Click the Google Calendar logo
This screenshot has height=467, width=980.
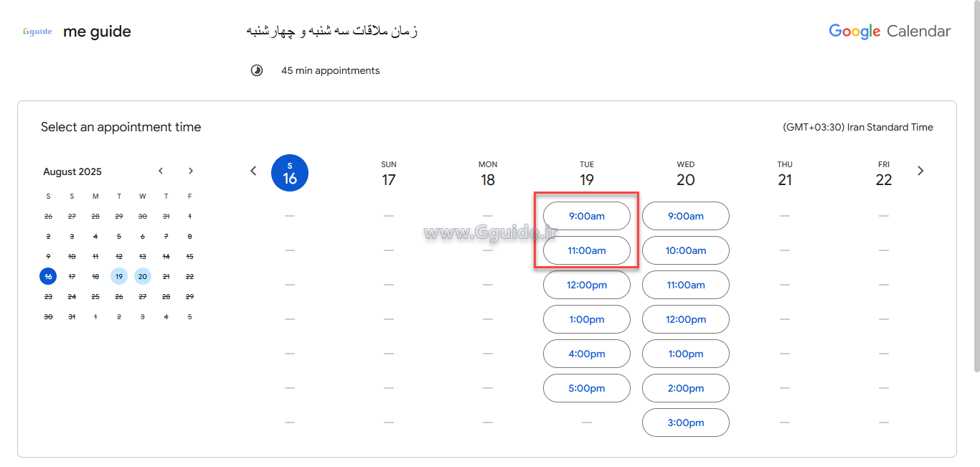click(x=889, y=31)
